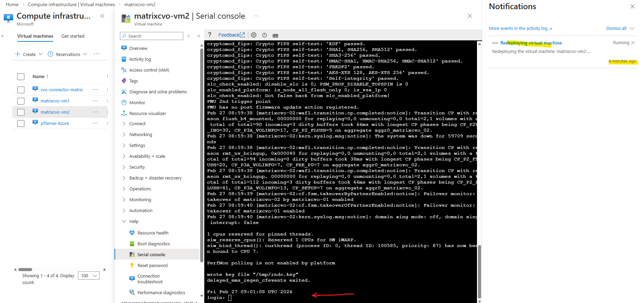Open Boot diagnostics icon
The height and width of the screenshot is (303, 644).
coord(132,244)
